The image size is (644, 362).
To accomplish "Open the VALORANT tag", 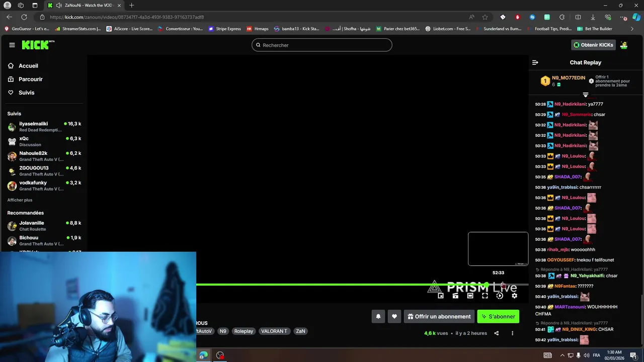I will click(x=274, y=331).
